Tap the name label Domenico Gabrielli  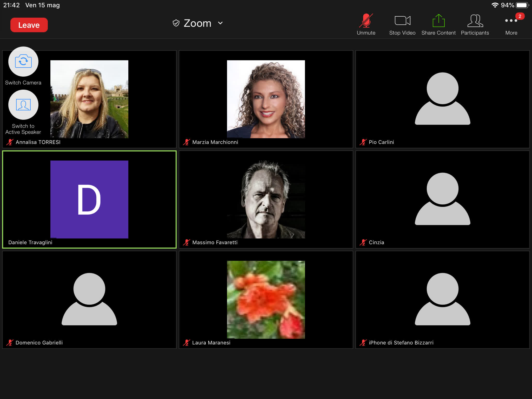(x=39, y=343)
